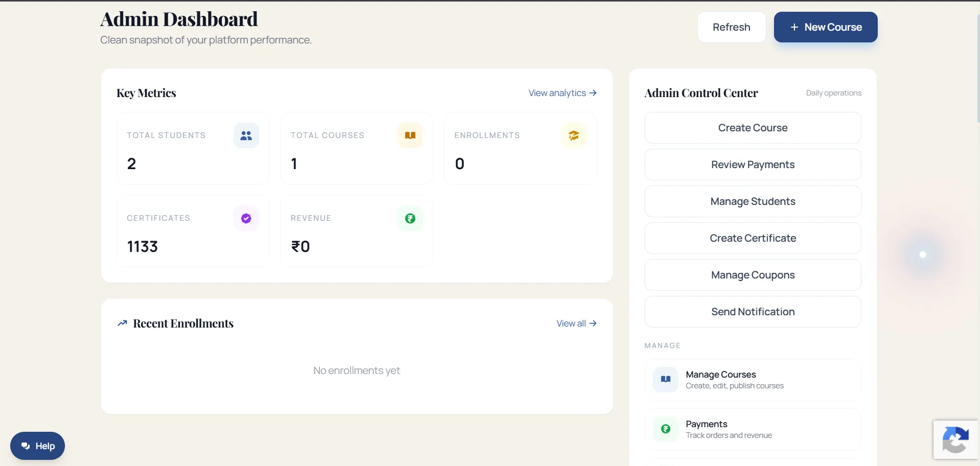
Task: Click the Enrollments graduation cap icon
Action: tap(574, 135)
